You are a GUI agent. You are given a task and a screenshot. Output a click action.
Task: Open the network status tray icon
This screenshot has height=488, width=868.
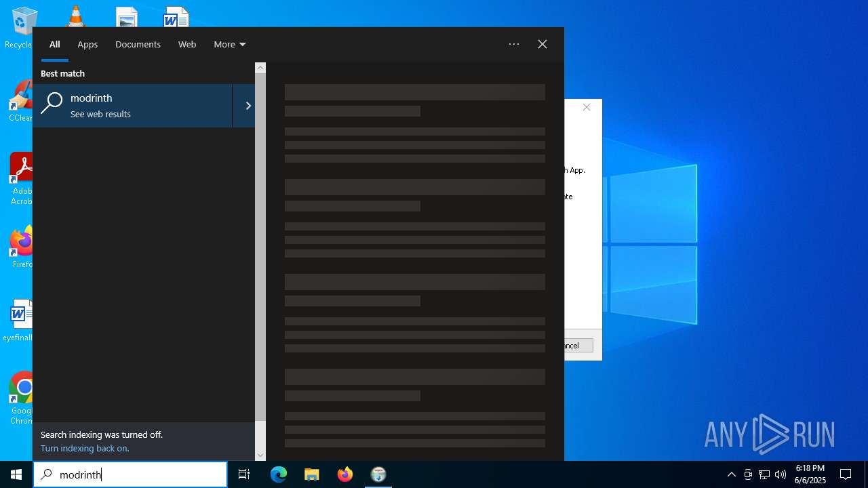(x=764, y=474)
